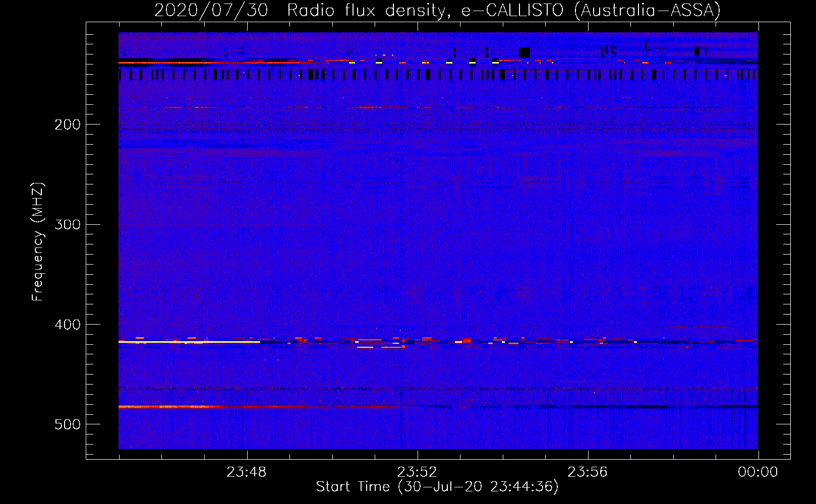816x504 pixels.
Task: Click the 23:48 time tick label
Action: 246,472
